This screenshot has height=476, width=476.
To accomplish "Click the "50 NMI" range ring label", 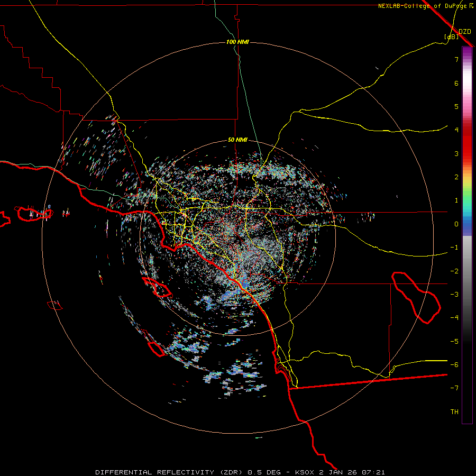I will point(237,140).
